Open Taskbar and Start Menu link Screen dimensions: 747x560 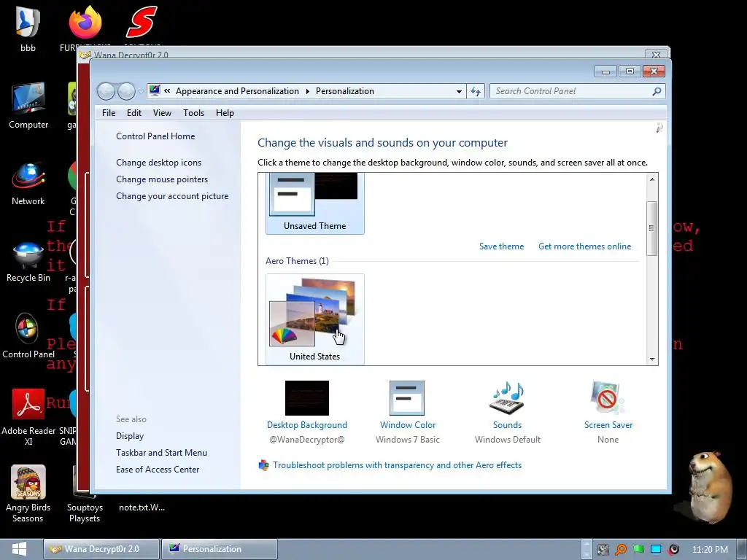pyautogui.click(x=161, y=452)
